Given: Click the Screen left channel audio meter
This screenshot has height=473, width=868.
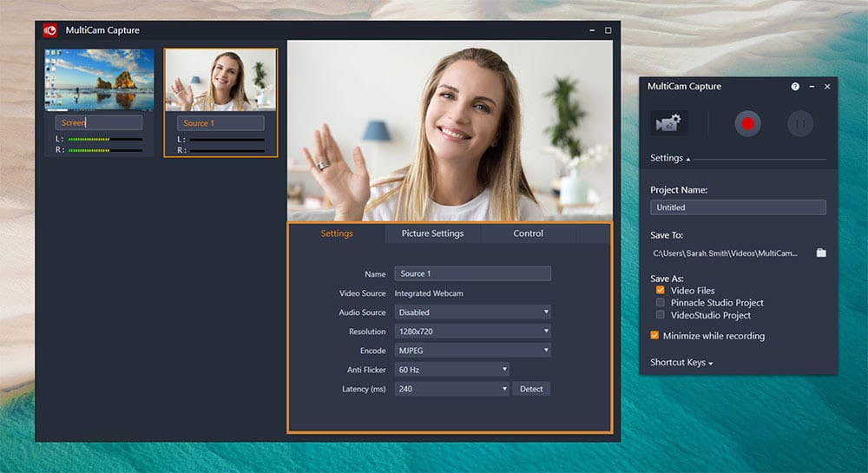Looking at the screenshot, I should point(105,139).
